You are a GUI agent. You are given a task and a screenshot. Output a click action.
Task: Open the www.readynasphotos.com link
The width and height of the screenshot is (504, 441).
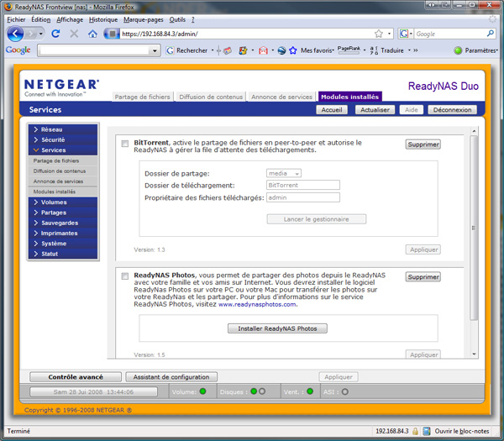click(x=257, y=304)
